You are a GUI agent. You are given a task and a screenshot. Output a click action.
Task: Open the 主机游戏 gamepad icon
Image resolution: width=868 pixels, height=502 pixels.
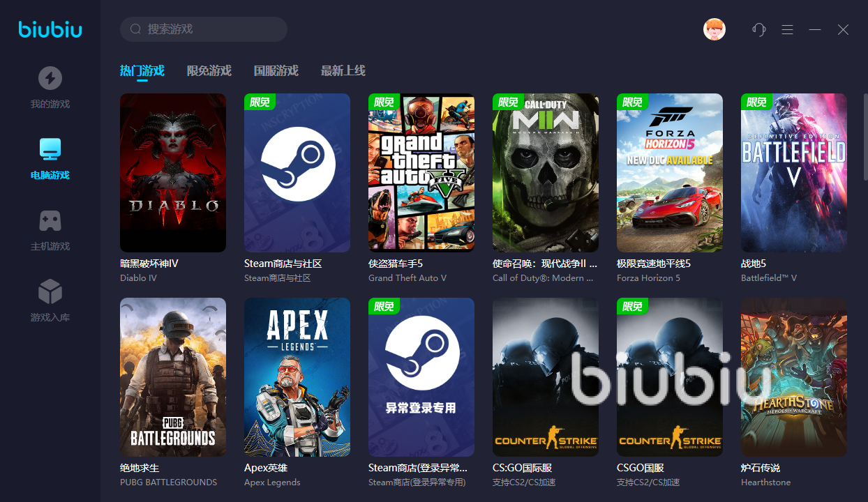50,221
